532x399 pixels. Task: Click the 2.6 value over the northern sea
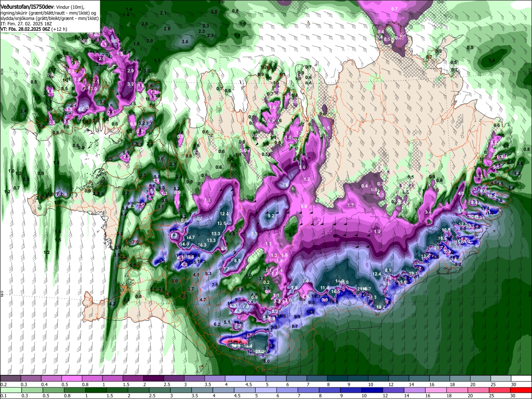click(167, 29)
